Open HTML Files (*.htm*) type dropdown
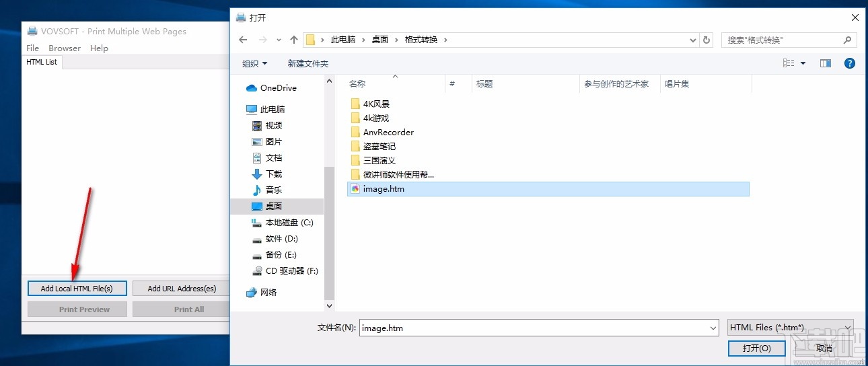868x366 pixels. click(791, 328)
